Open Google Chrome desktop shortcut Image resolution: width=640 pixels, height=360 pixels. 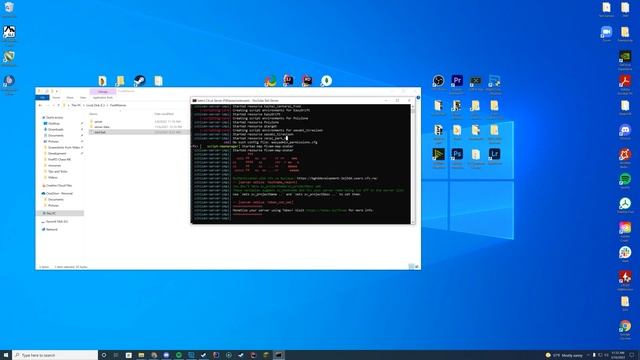point(625,326)
